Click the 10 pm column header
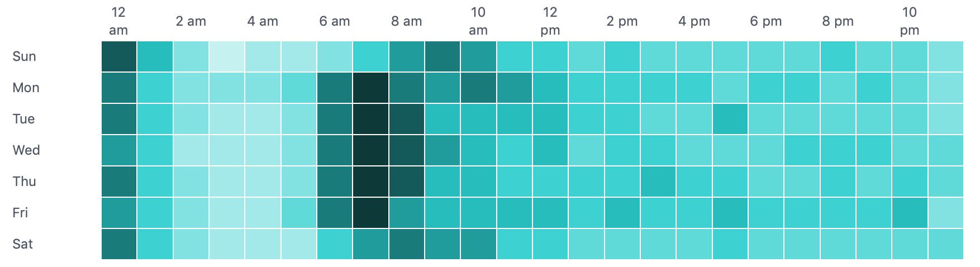This screenshot has width=980, height=267. pyautogui.click(x=910, y=21)
